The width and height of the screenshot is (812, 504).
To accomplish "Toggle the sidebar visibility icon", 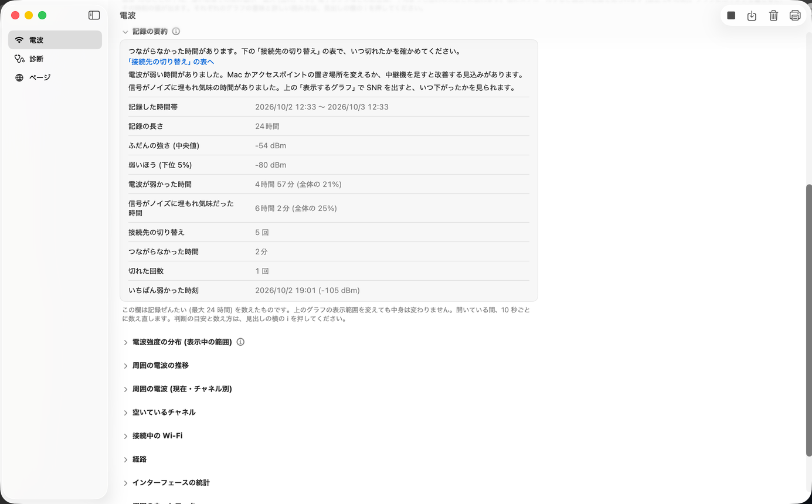I will [x=94, y=15].
